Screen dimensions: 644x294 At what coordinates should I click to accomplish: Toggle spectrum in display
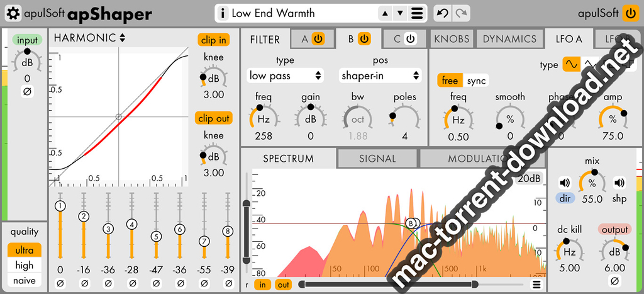point(262,285)
